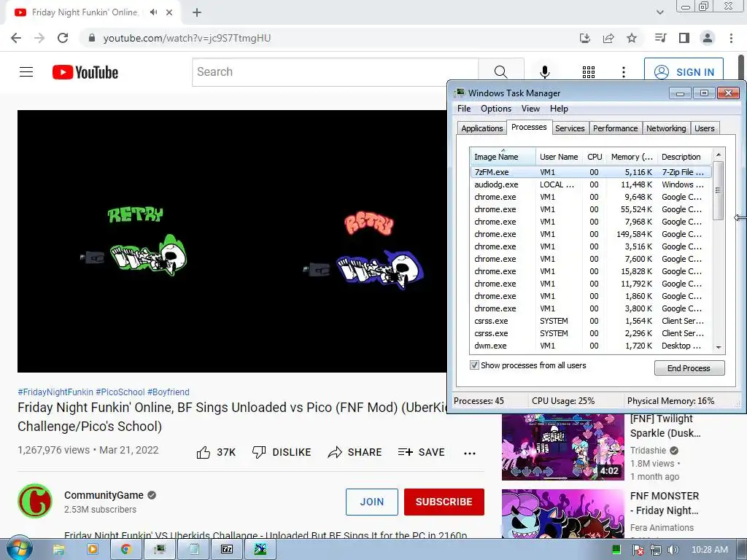The width and height of the screenshot is (747, 560).
Task: Switch to the Users tab
Action: tap(704, 128)
